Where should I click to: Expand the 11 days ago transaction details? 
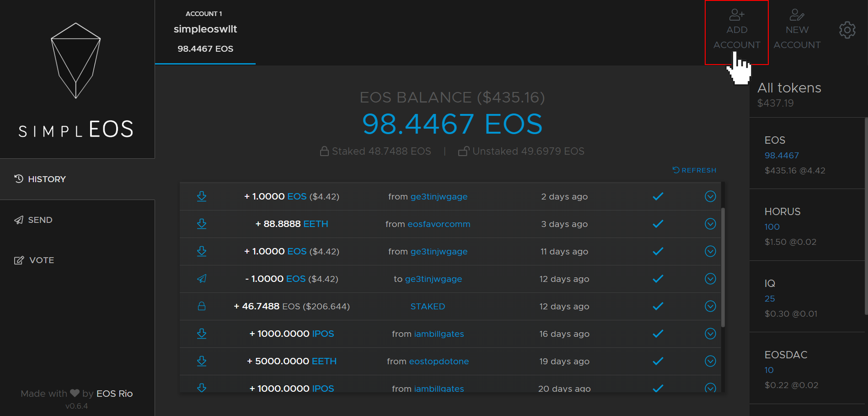point(710,251)
